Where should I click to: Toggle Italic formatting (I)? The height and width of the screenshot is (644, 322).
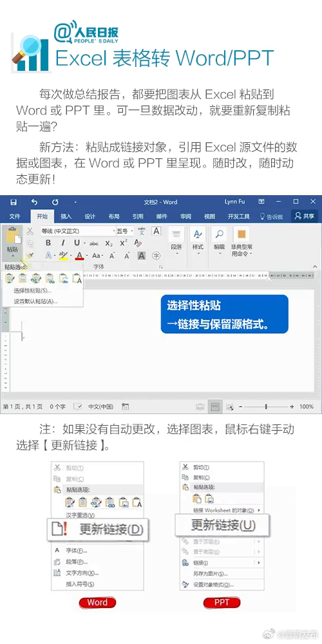pos(63,243)
